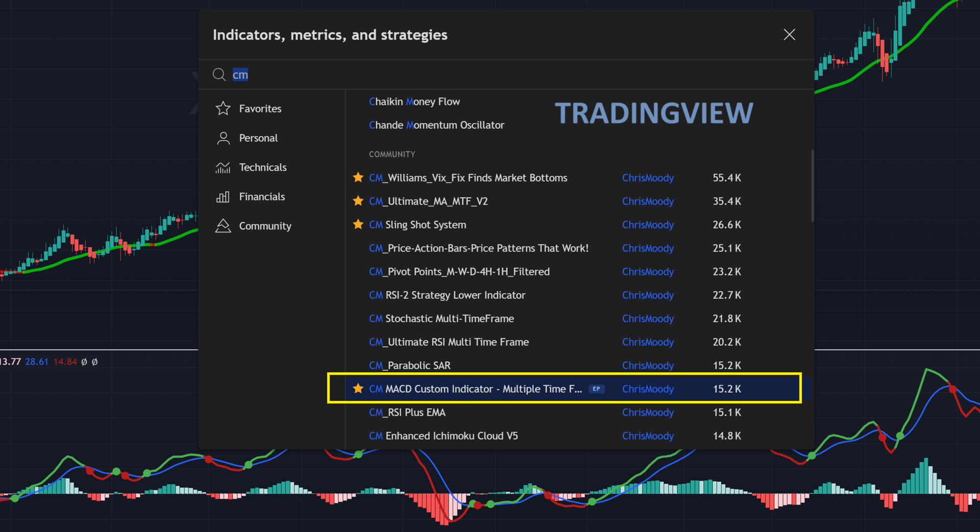Add CM RSI-2 Strategy Lower Indicator

447,295
